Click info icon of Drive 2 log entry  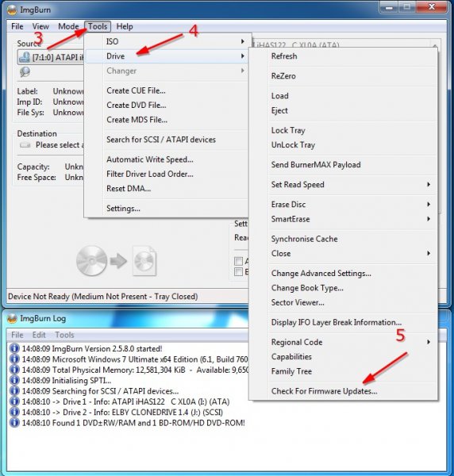click(x=14, y=412)
